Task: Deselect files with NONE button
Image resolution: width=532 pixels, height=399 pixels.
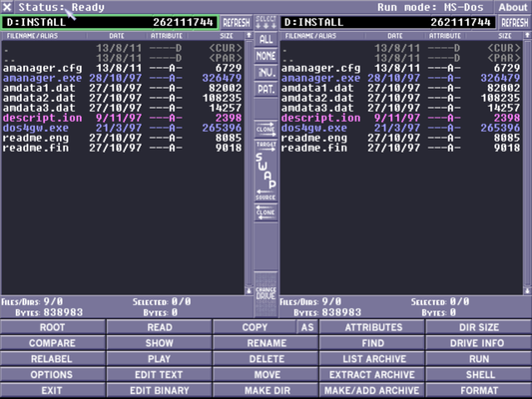Action: [x=266, y=56]
